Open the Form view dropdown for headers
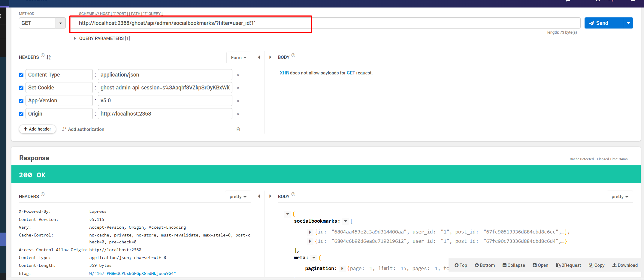 click(238, 58)
